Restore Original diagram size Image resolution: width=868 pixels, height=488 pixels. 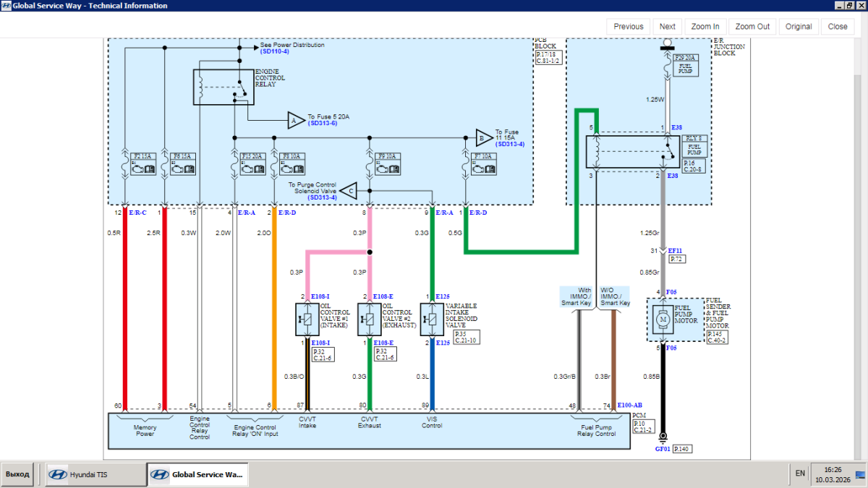[799, 27]
